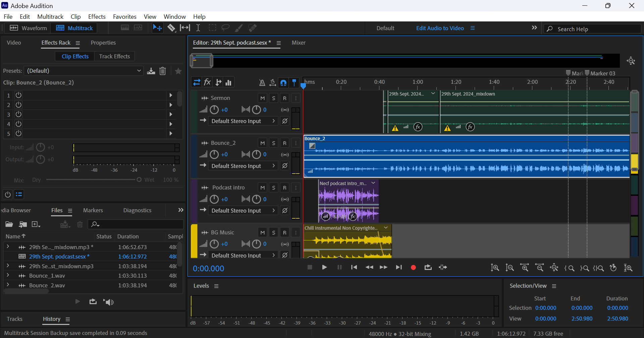The image size is (644, 338).
Task: Choose the Default workspace
Action: (385, 28)
